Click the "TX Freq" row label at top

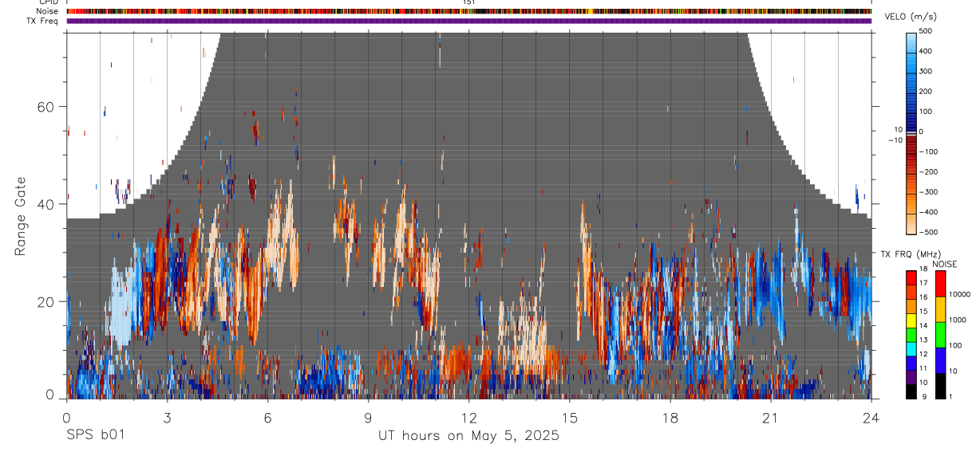pyautogui.click(x=43, y=21)
